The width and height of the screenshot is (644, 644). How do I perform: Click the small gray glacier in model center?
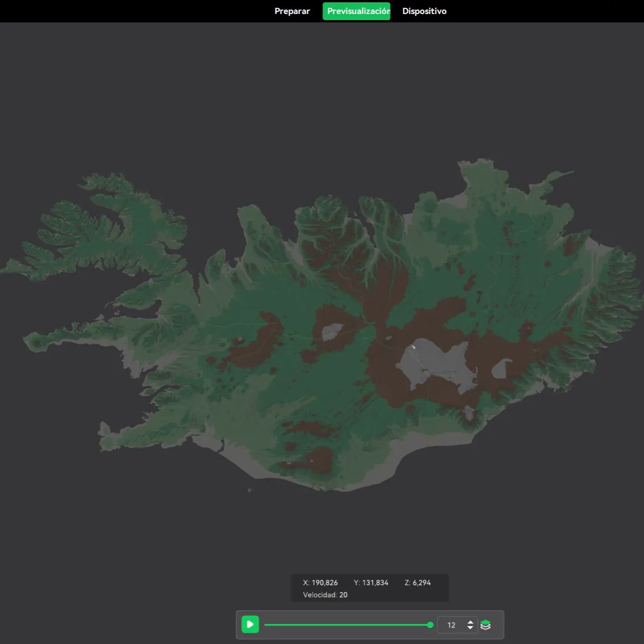[x=333, y=332]
